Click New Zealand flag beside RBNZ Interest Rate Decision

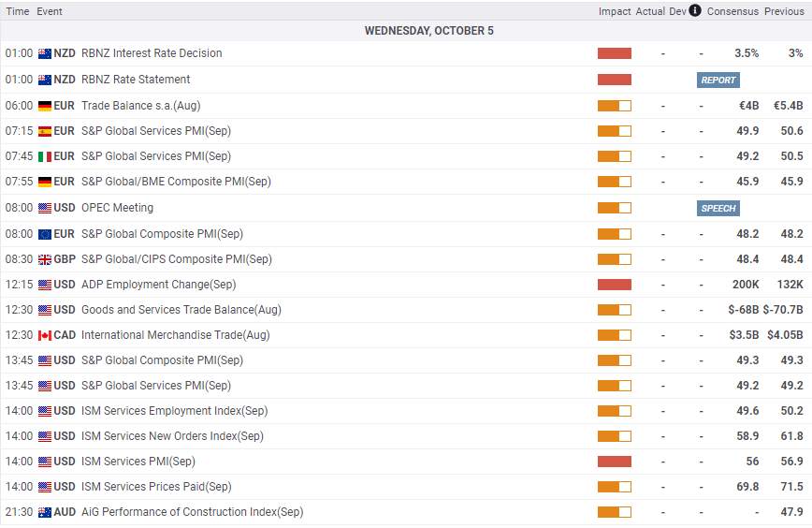coord(45,53)
